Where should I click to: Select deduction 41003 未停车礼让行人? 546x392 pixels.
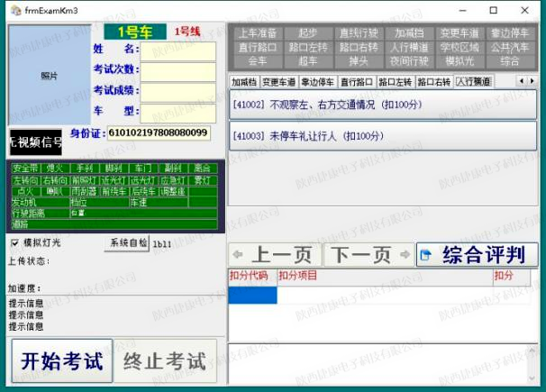tap(382, 135)
